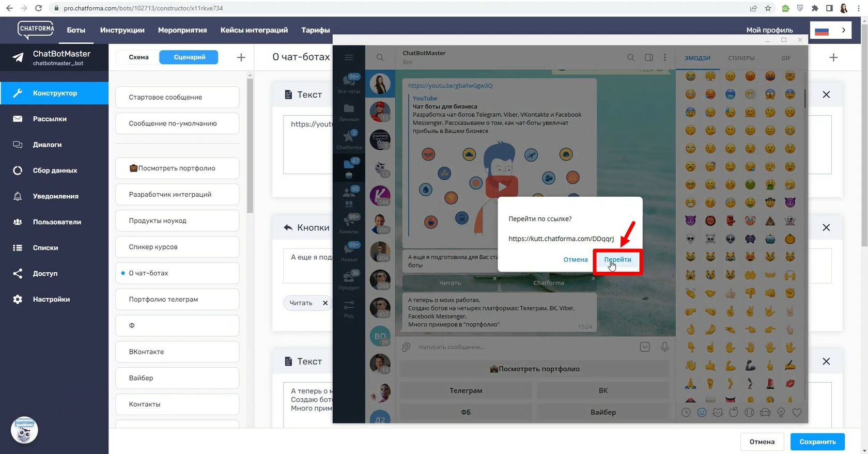
Task: Open the Боты menu
Action: (x=76, y=30)
